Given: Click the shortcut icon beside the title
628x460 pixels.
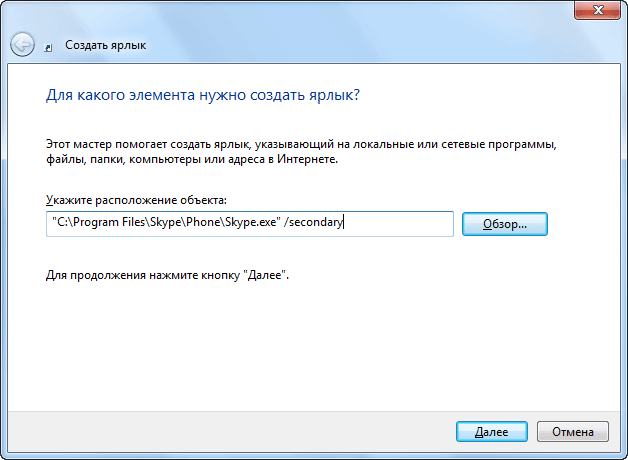Looking at the screenshot, I should (x=50, y=45).
